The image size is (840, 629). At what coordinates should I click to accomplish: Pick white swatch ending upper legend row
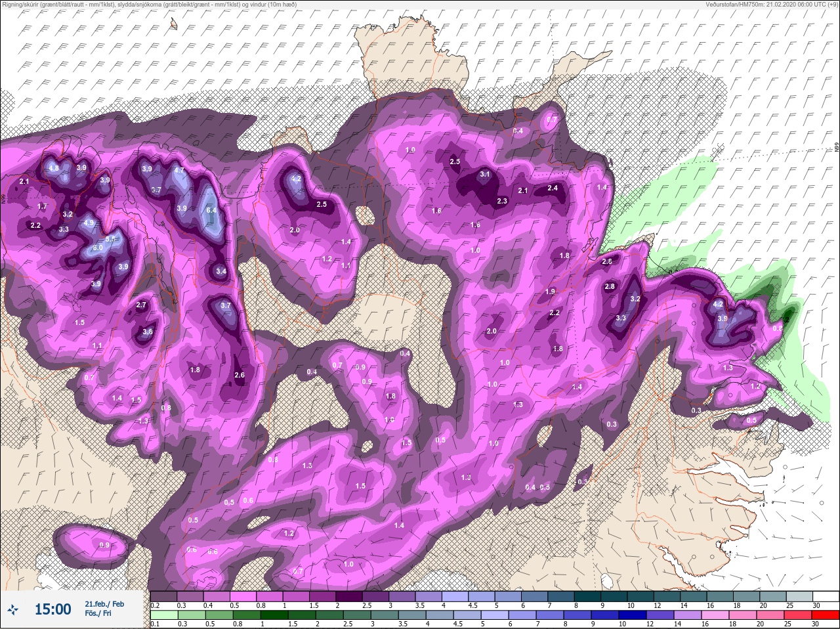tap(826, 596)
